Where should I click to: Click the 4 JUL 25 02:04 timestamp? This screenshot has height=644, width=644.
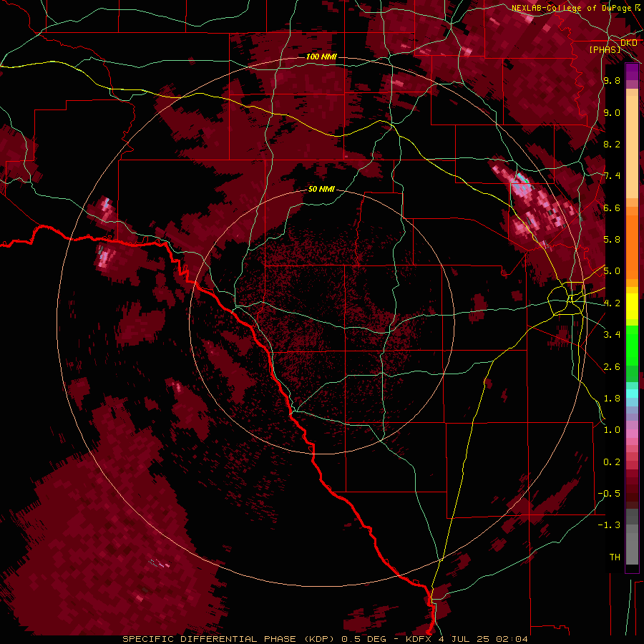[484, 639]
